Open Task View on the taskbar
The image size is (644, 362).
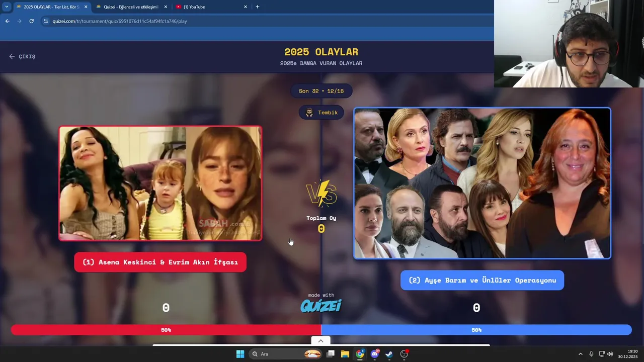click(331, 354)
